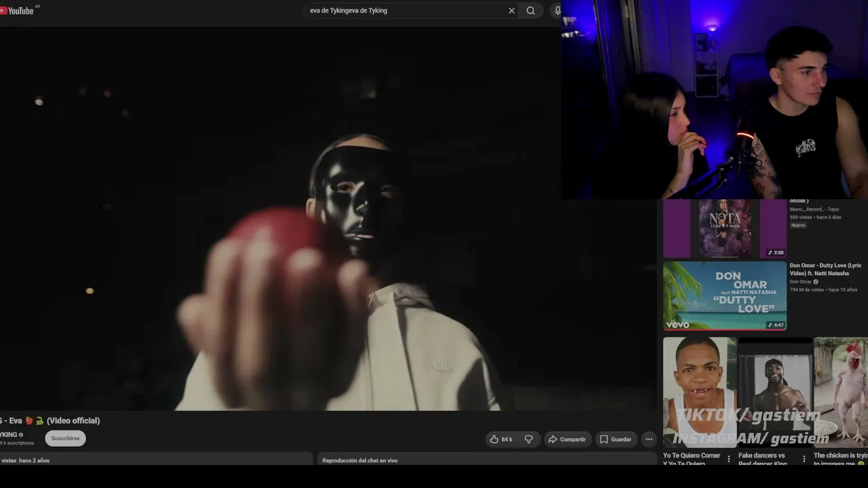Click the subscriber count under channel name
This screenshot has height=488, width=868.
[17, 443]
